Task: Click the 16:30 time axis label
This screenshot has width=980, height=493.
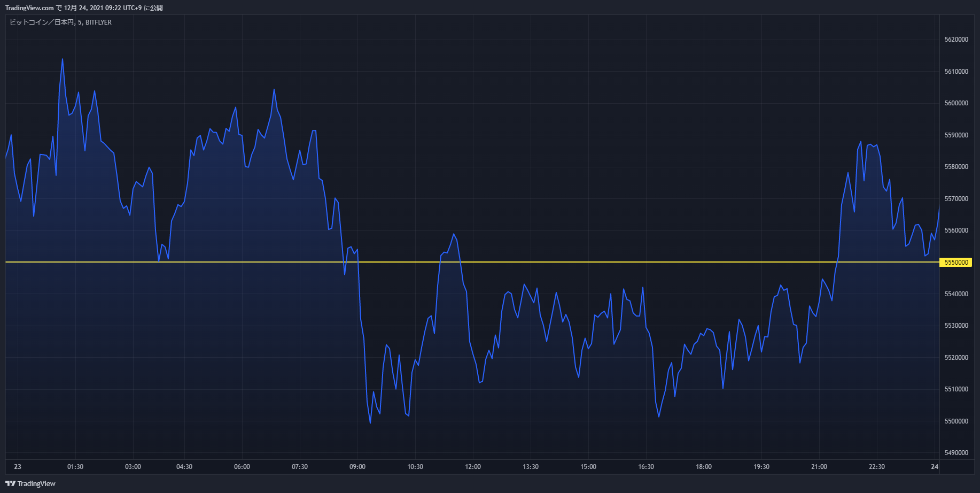Action: coord(646,467)
